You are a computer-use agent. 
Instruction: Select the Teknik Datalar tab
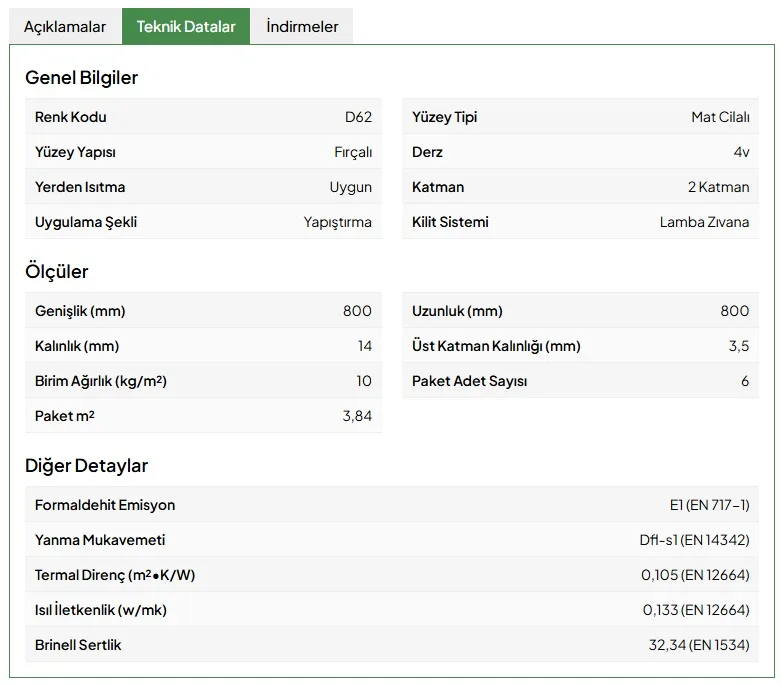tap(186, 26)
